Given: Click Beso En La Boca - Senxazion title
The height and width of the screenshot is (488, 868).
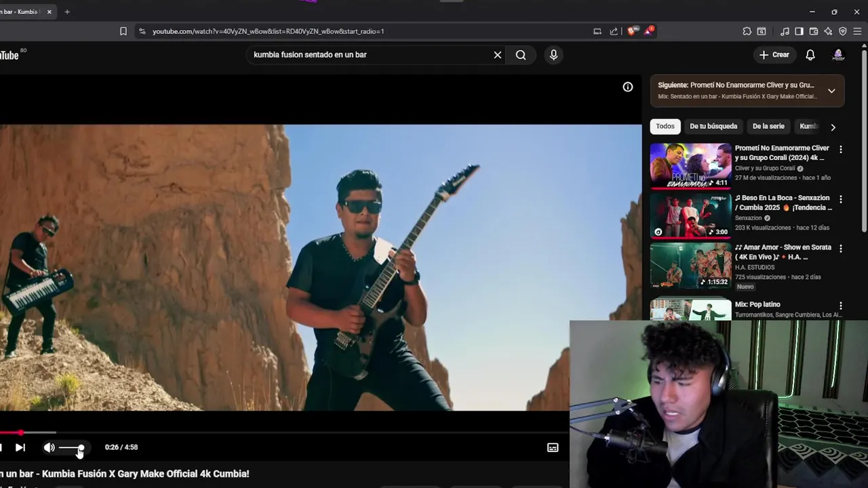Looking at the screenshot, I should click(783, 203).
